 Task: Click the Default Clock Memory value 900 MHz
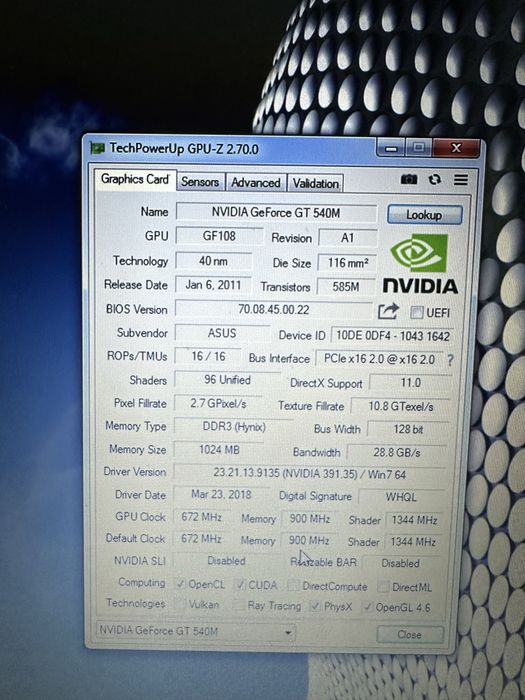(x=309, y=540)
